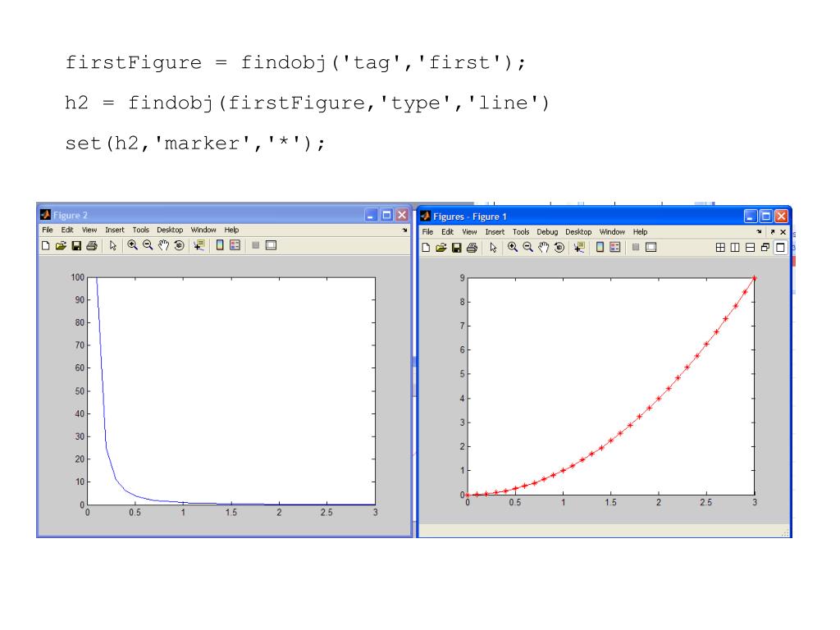The height and width of the screenshot is (630, 840).
Task: Hide Plot Tools icon in Figure 1
Action: click(636, 248)
